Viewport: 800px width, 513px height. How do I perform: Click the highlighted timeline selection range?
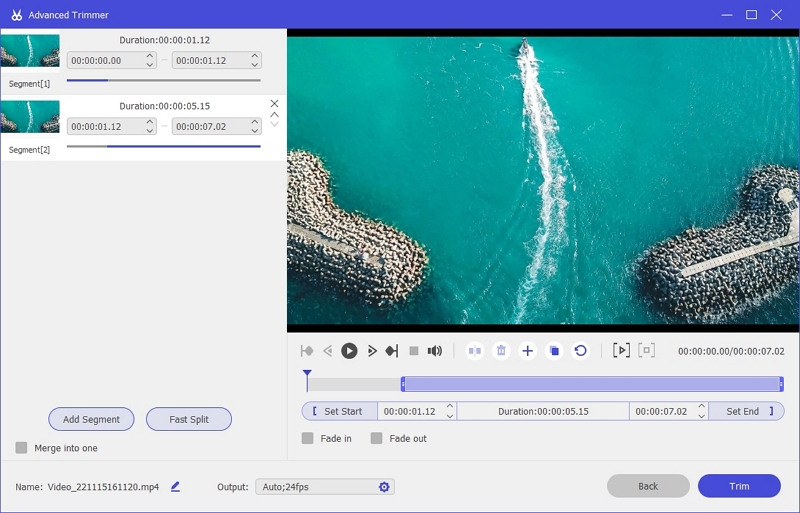click(592, 384)
